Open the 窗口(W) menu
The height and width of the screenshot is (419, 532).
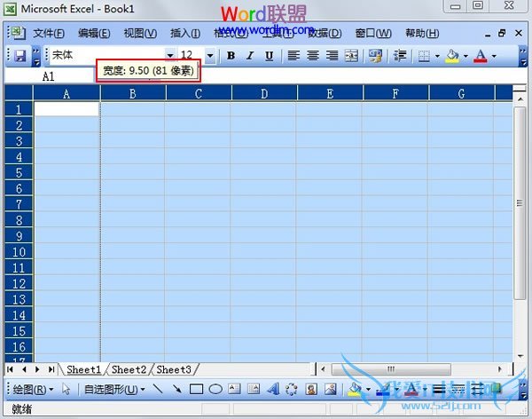click(373, 34)
